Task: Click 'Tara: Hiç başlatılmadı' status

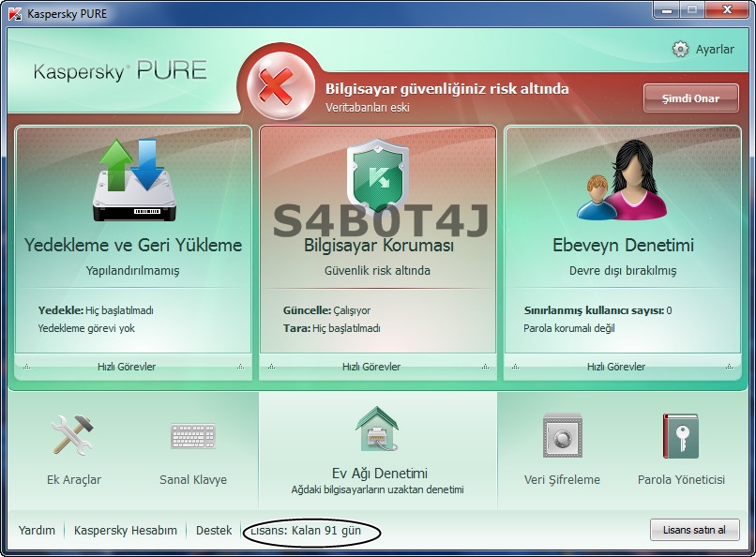Action: click(332, 328)
